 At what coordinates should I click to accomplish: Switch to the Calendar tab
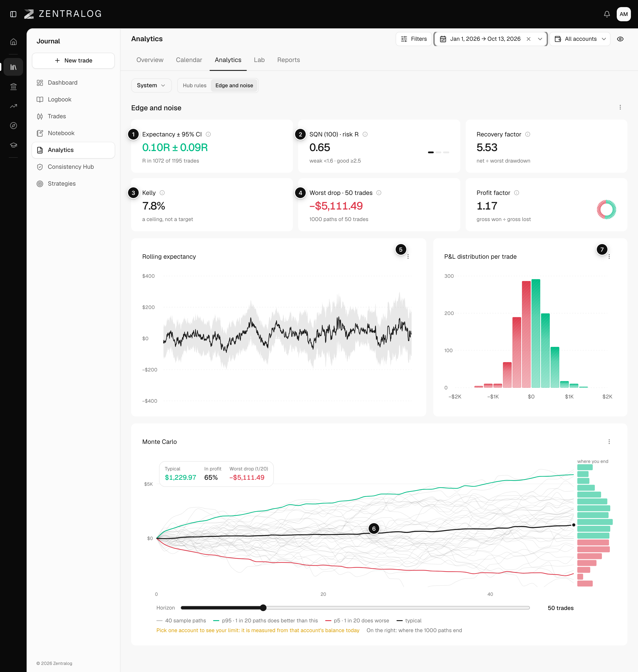coord(189,60)
